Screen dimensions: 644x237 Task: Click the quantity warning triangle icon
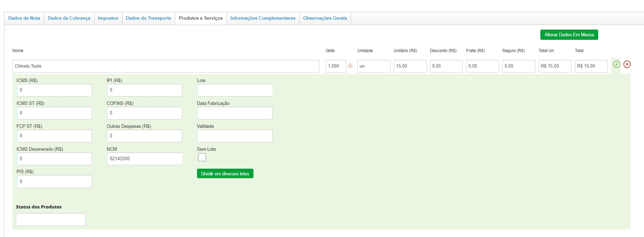(350, 66)
